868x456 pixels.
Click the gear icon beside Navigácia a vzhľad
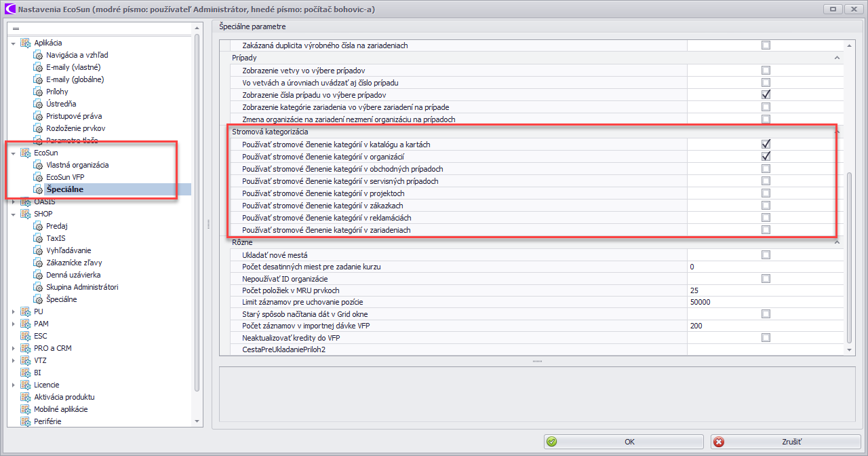pos(39,55)
